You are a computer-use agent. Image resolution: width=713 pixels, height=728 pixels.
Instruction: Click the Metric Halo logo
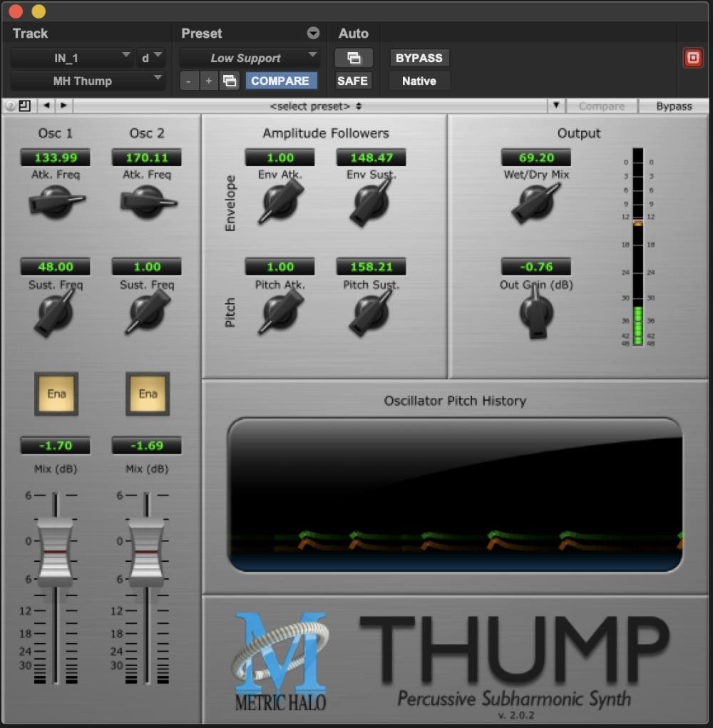coord(280,661)
